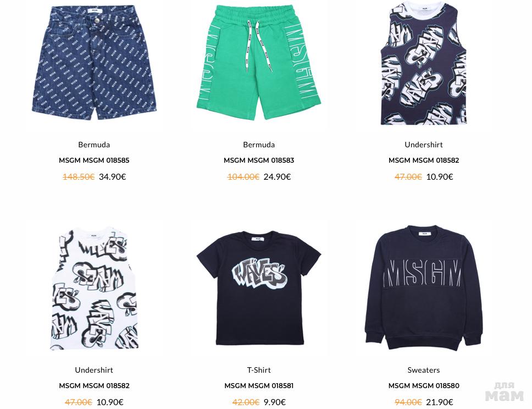Click the Sweaters category label
This screenshot has height=409, width=532.
(423, 370)
